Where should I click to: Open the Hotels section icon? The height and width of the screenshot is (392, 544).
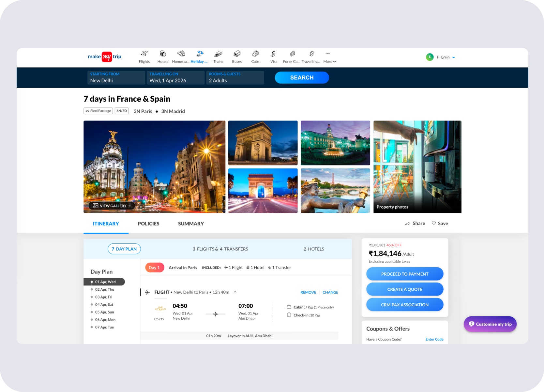[x=163, y=54]
